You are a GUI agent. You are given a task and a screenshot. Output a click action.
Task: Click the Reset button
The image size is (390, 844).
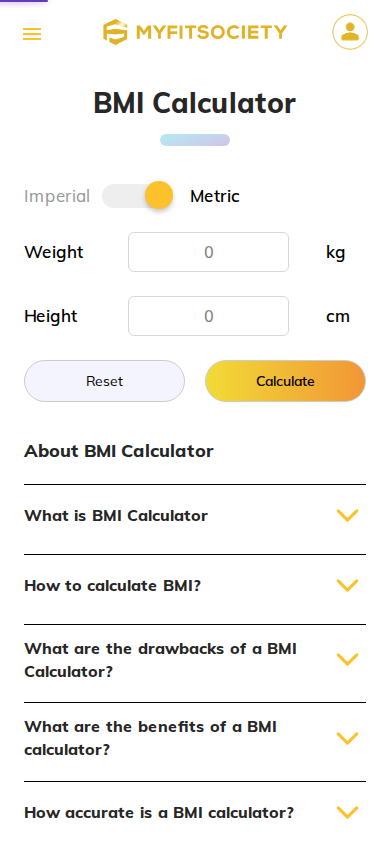(x=104, y=381)
